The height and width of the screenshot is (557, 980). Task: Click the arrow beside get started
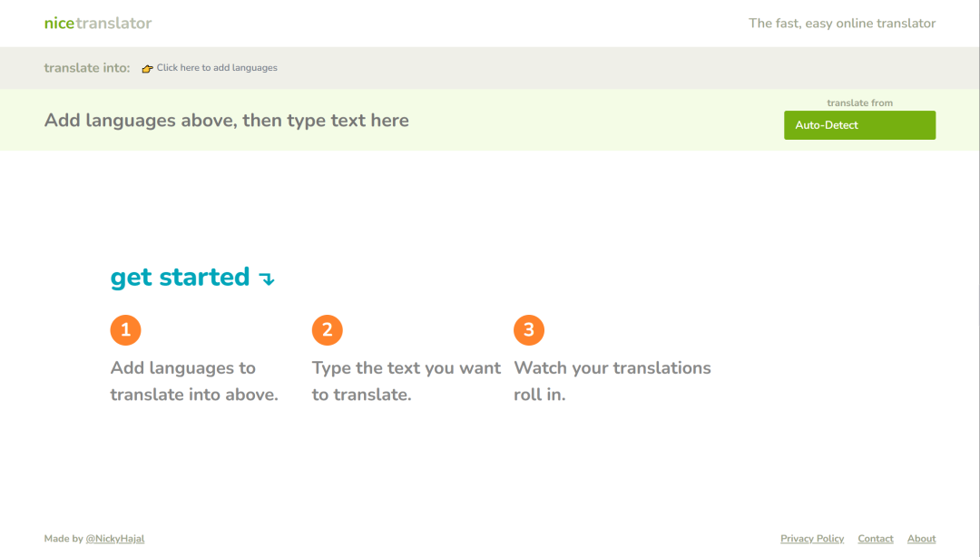[267, 279]
